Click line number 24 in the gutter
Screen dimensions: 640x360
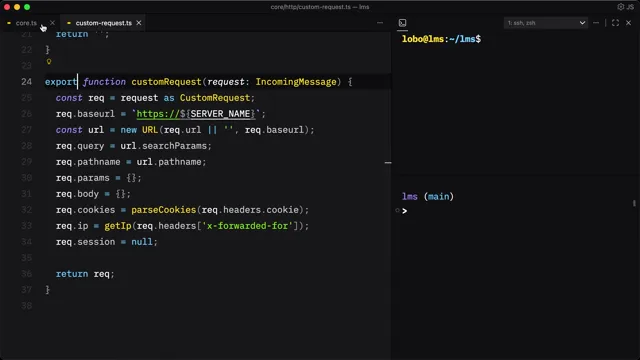(x=27, y=82)
